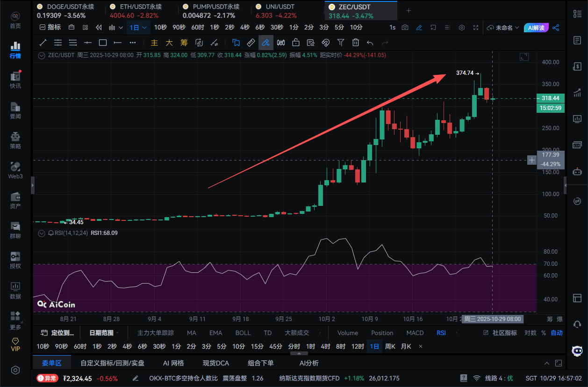Click the AI解读 button

536,28
